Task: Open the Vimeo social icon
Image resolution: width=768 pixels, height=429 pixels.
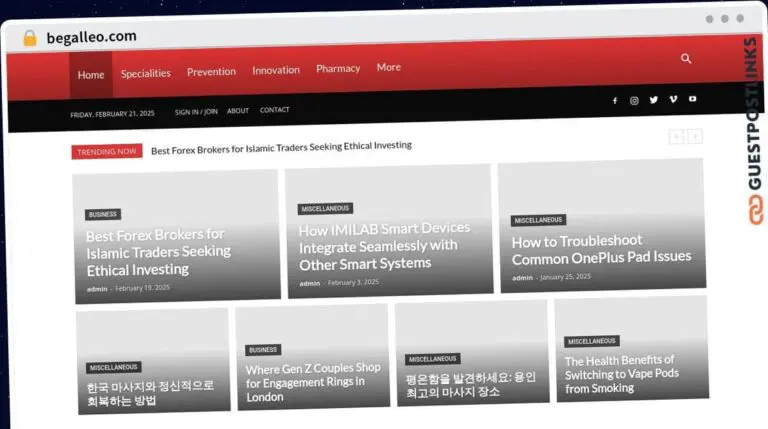Action: click(673, 99)
